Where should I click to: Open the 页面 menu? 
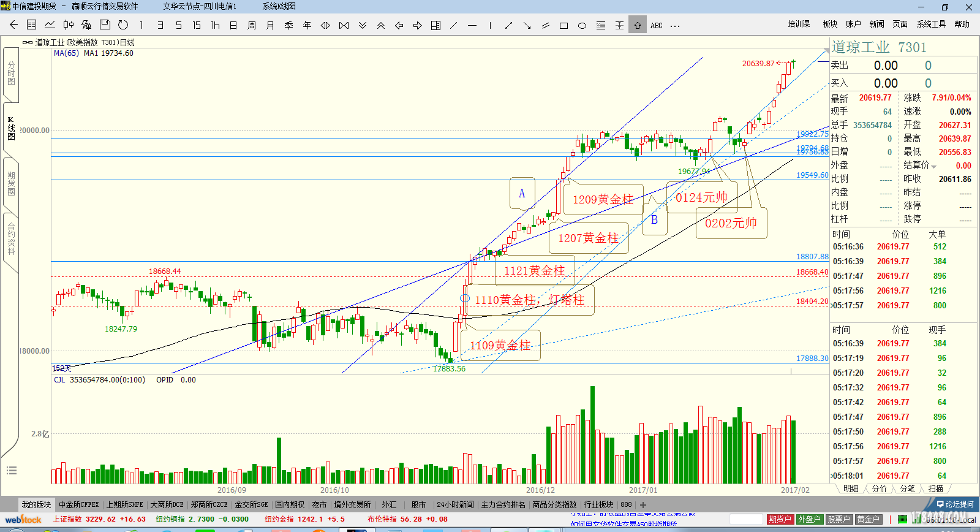point(900,24)
